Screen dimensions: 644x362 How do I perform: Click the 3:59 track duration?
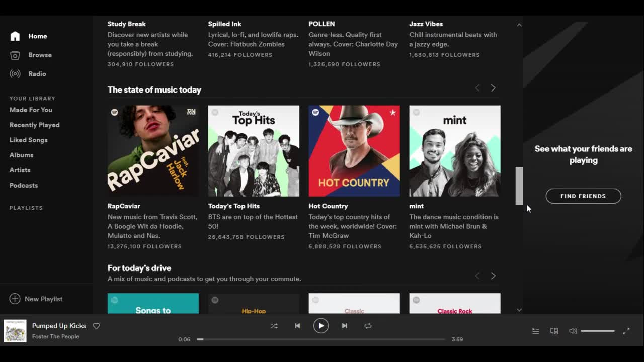[x=457, y=339]
